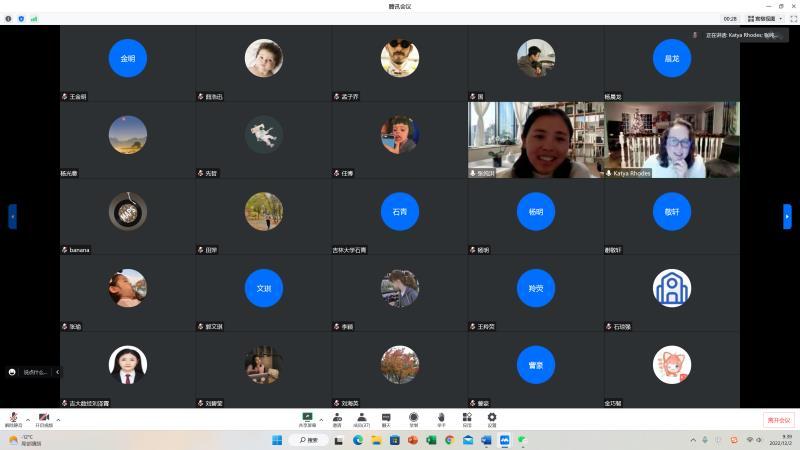Go to next page of participants
Image resolution: width=800 pixels, height=450 pixels.
[787, 216]
